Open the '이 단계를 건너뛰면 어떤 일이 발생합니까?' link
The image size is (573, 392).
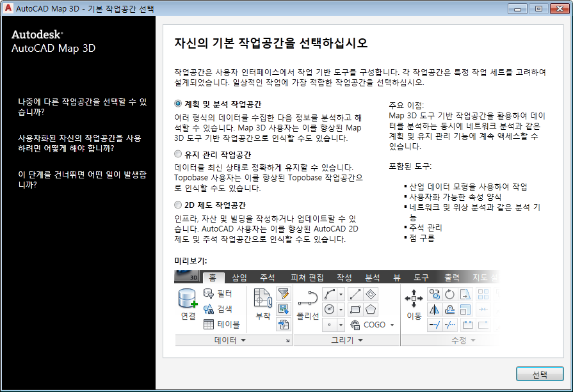coord(82,180)
